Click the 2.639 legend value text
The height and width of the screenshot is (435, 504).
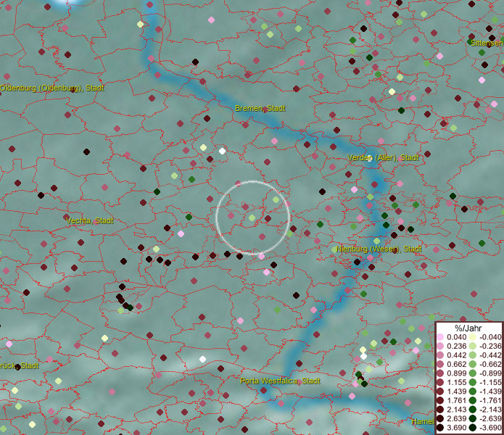[456, 418]
